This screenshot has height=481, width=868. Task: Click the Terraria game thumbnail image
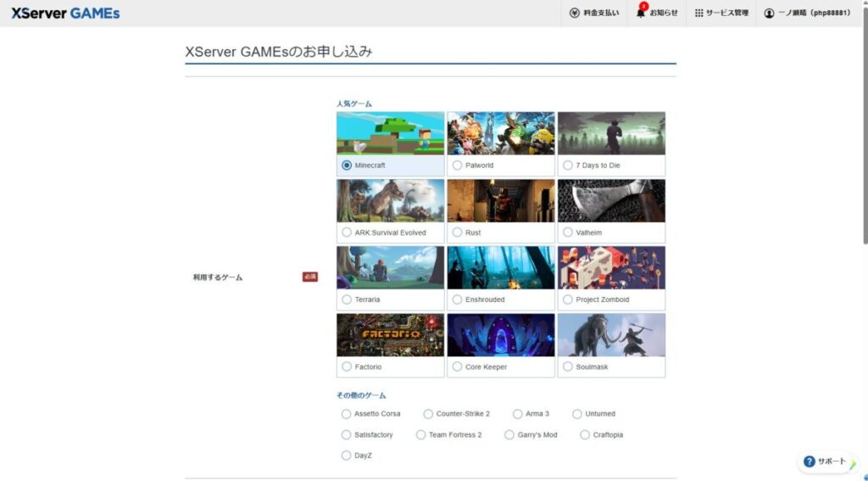(x=390, y=268)
